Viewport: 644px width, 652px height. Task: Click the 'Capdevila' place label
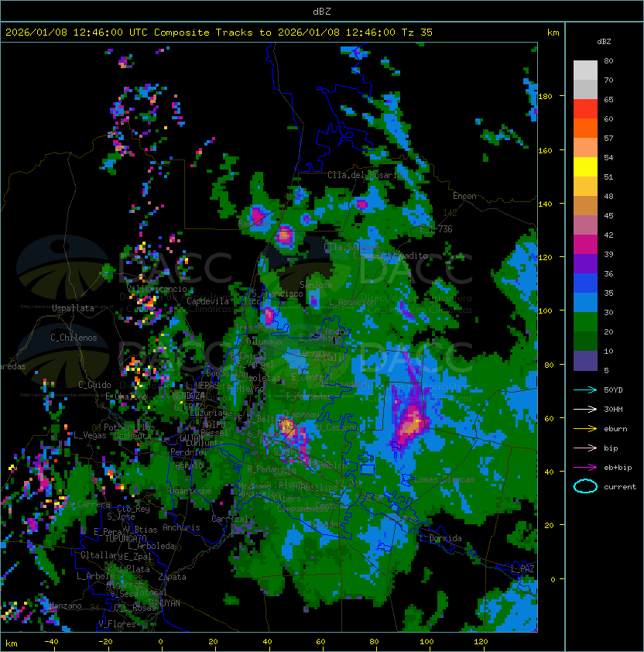[x=207, y=301]
